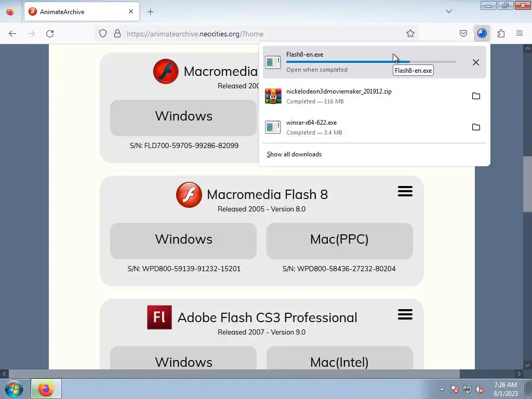Open the list all tabs chevron
The image size is (532, 399).
click(x=448, y=11)
